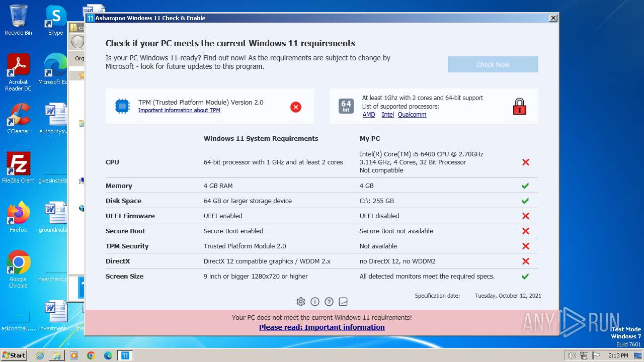The image size is (644, 362).
Task: Click the Start button
Action: [14, 355]
